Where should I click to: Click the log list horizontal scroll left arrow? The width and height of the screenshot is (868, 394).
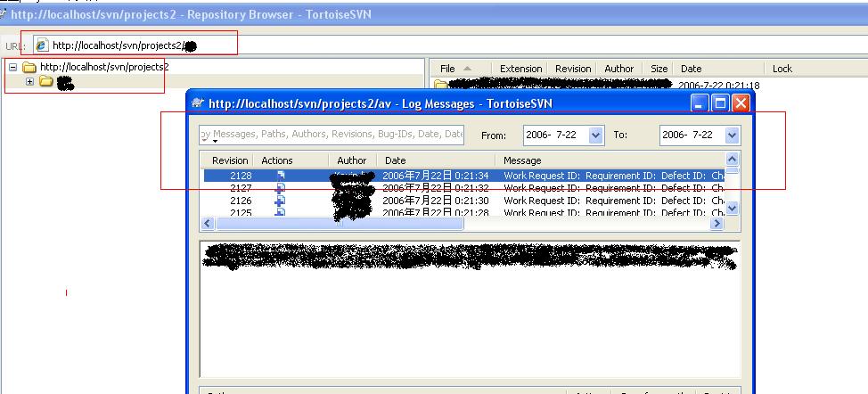coord(208,224)
